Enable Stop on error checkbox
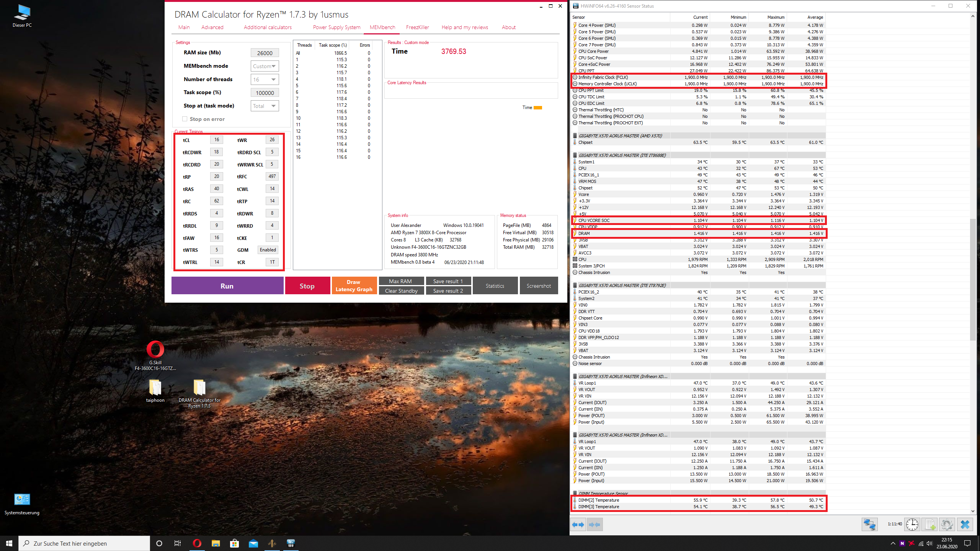 (185, 119)
